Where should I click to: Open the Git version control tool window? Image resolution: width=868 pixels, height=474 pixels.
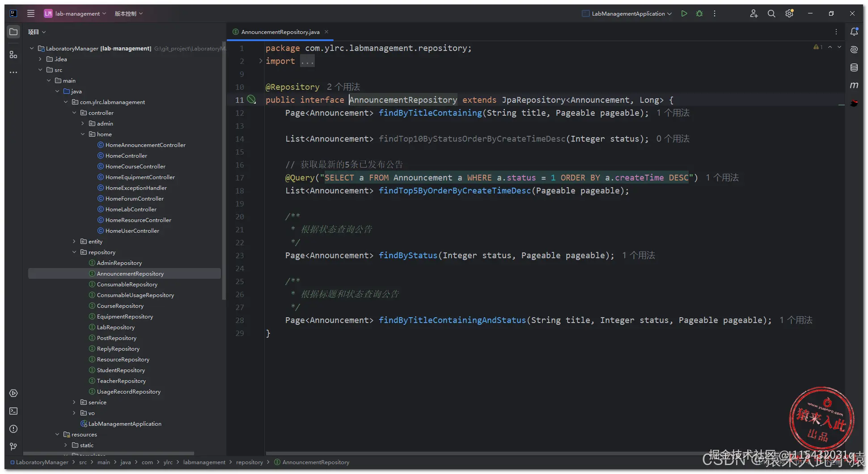[x=13, y=447]
